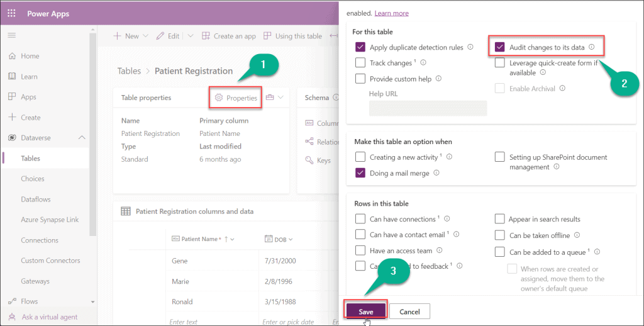This screenshot has width=644, height=326.
Task: Click the Columns Abc icon in Schema
Action: click(309, 123)
